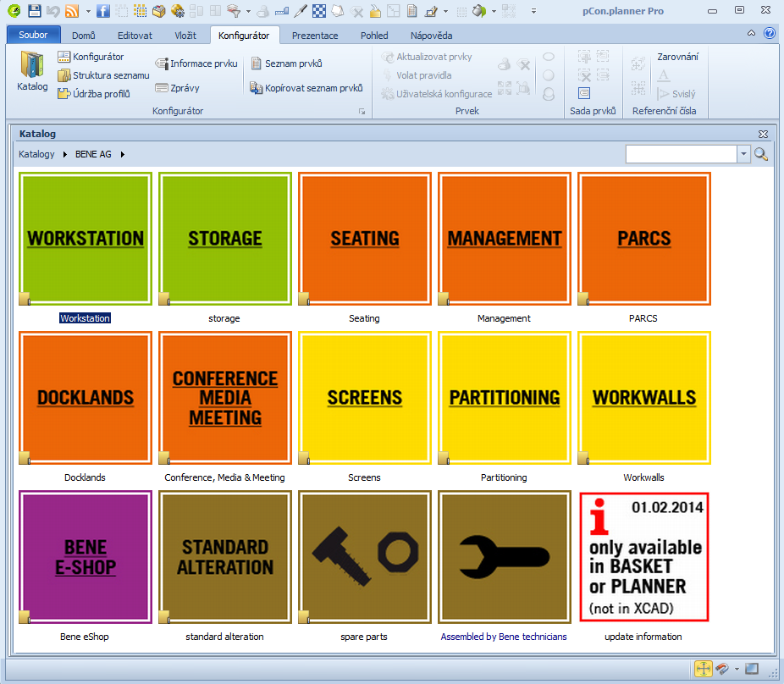Click the stacked paper sheets icon

338,10
